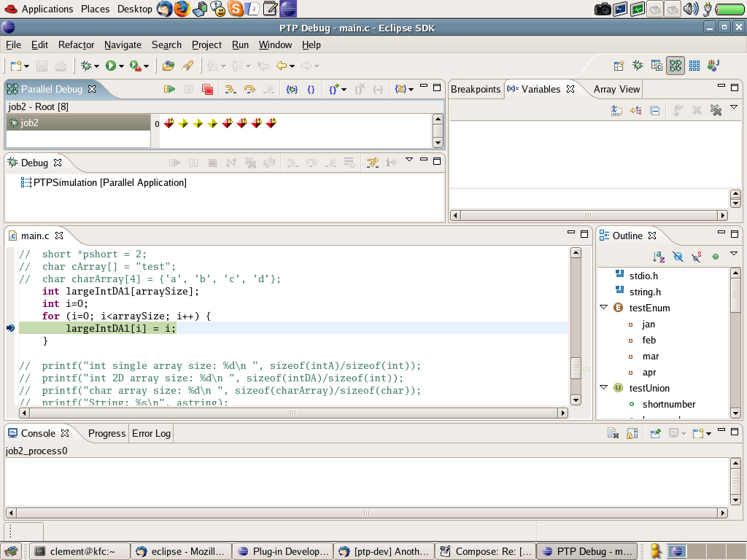Screen dimensions: 747x560
Task: Switch to the C/C++ perspective icon
Action: [x=657, y=66]
